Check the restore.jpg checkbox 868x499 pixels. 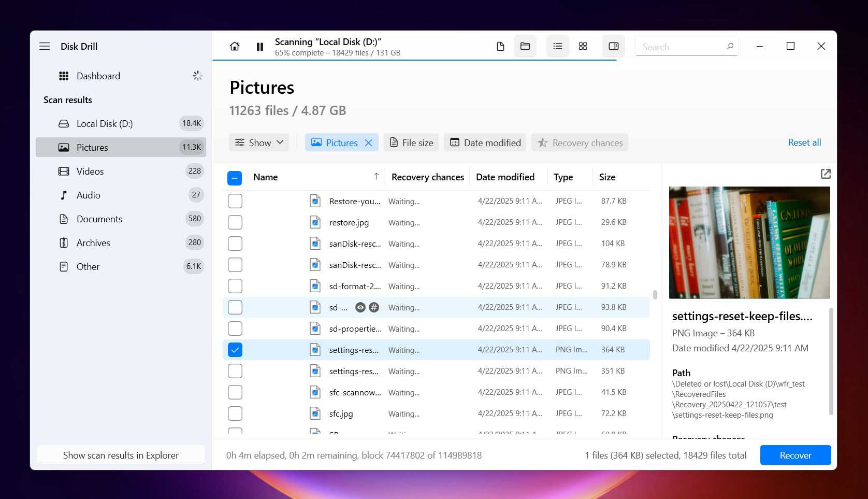point(235,222)
